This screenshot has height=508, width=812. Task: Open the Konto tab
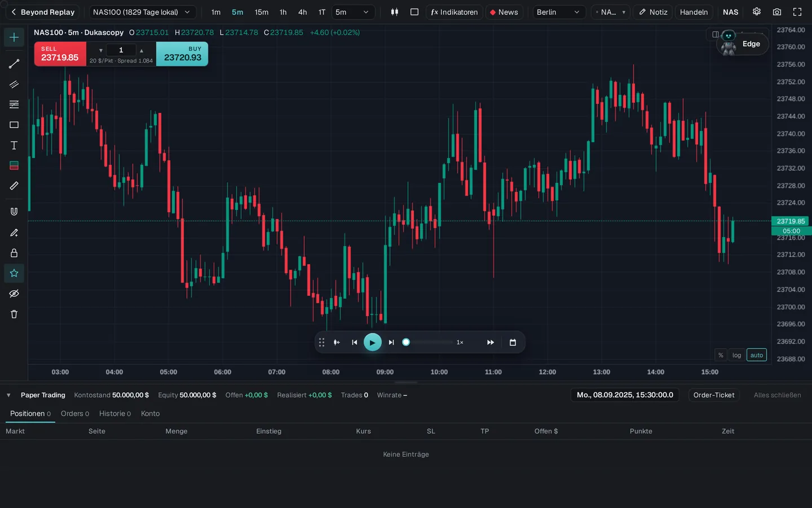coord(151,414)
